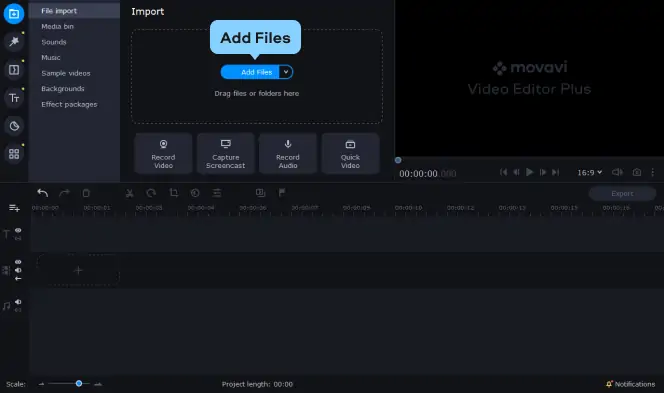Select the Crop tool icon
Image resolution: width=664 pixels, height=393 pixels.
(x=174, y=193)
